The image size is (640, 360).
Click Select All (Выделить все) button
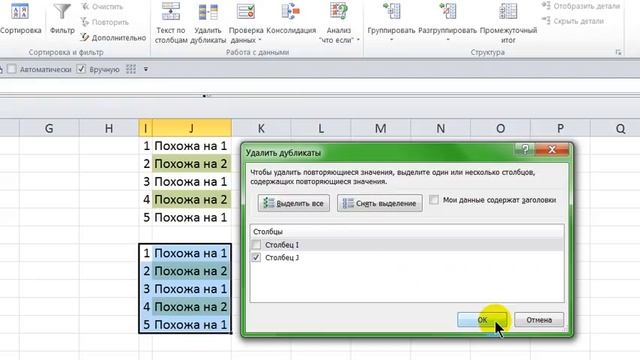(293, 203)
